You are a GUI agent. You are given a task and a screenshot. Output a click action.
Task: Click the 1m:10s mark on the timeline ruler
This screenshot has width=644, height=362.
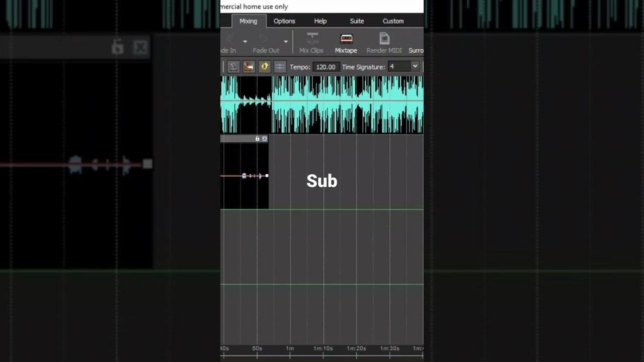click(x=323, y=348)
